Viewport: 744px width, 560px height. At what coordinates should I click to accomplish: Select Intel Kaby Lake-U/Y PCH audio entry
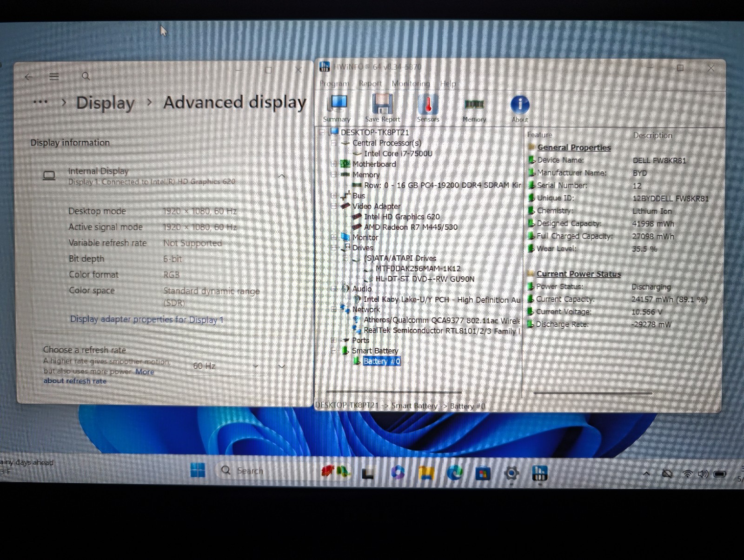(x=442, y=300)
